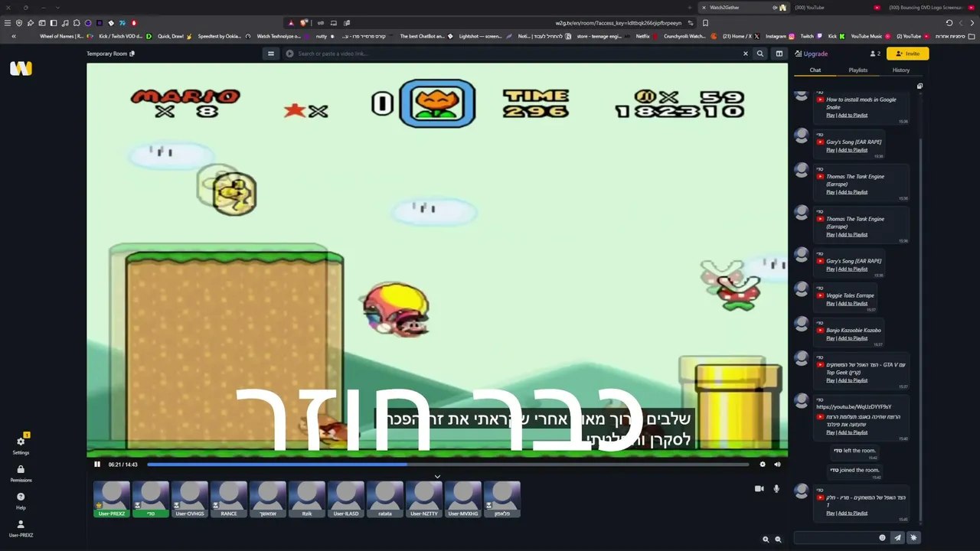980x551 pixels.
Task: Play the 'Banjo Kazoobie Kazobo' video
Action: [830, 338]
